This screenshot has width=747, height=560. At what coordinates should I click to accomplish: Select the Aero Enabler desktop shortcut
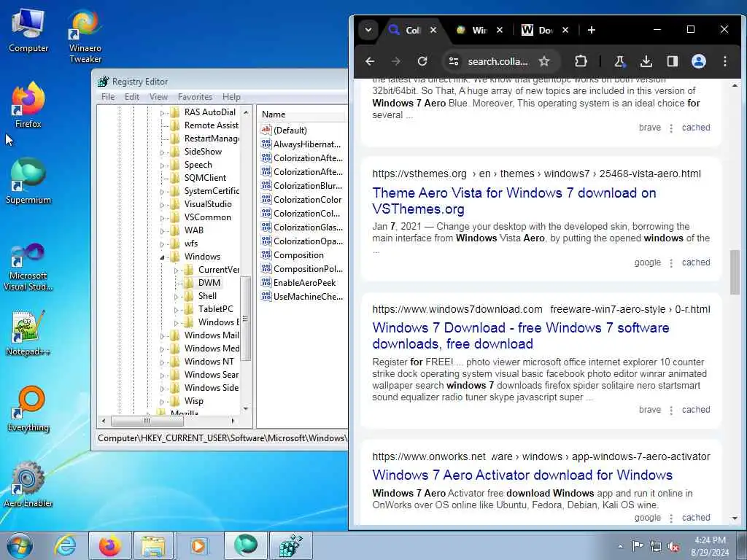[x=28, y=484]
